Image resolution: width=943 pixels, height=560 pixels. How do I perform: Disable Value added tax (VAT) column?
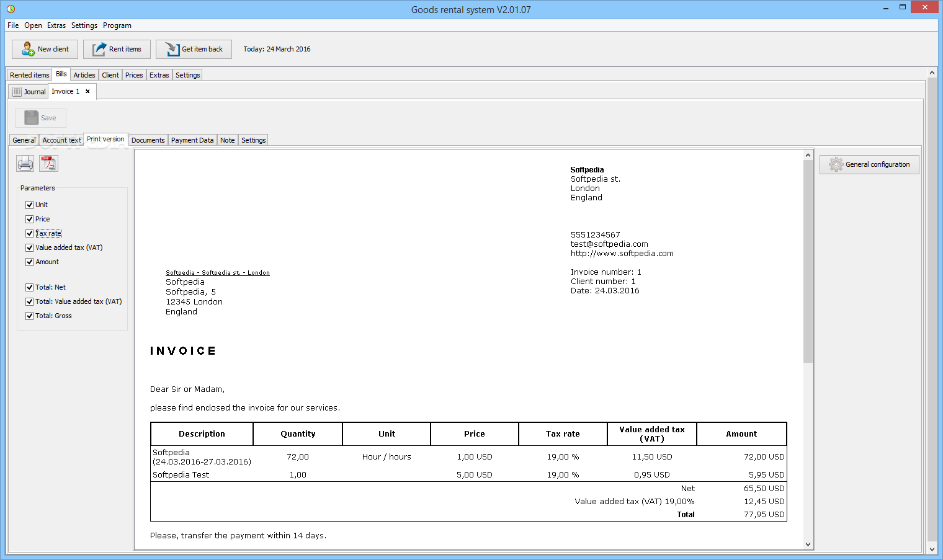29,247
